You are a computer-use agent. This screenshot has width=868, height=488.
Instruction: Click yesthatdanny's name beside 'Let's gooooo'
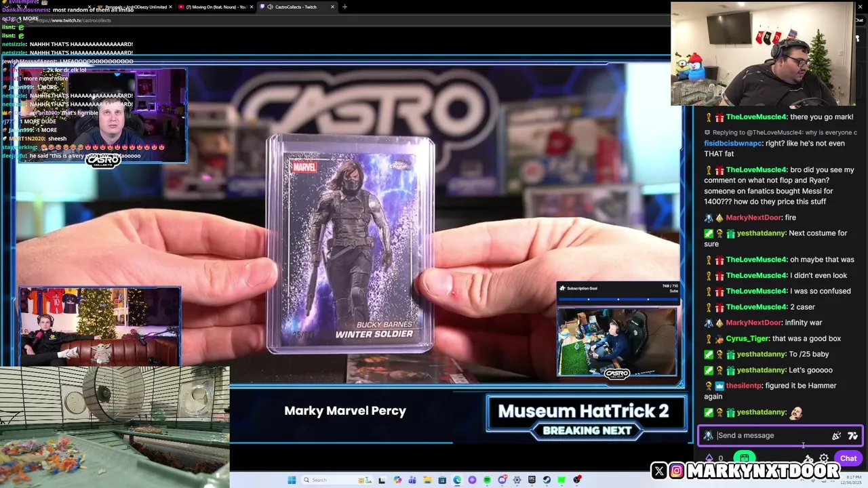click(x=762, y=370)
